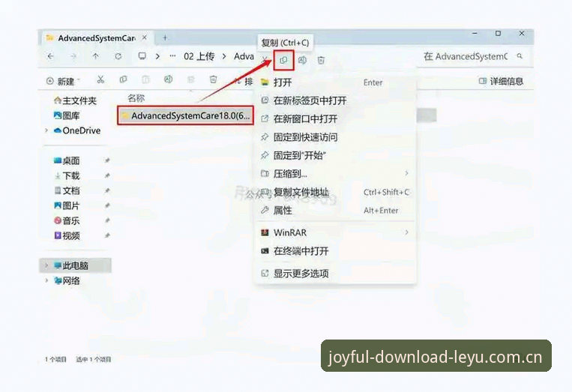
Task: Close the AdvancedSystemCare tab
Action: point(145,37)
